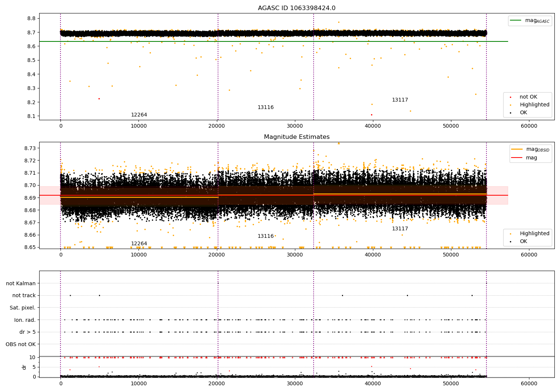Click the 'Sat. pixel.' row label
Screen dimensions: 560x392
click(x=23, y=308)
